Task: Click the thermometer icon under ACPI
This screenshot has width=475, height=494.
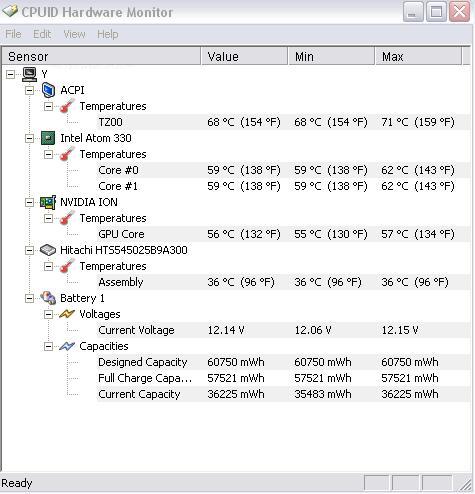Action: tap(67, 106)
